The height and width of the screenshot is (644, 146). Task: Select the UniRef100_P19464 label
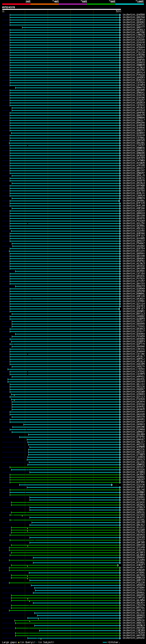134,429
